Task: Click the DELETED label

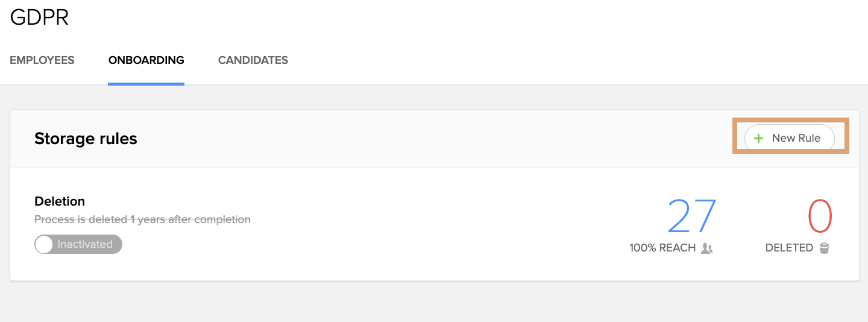Action: click(789, 248)
